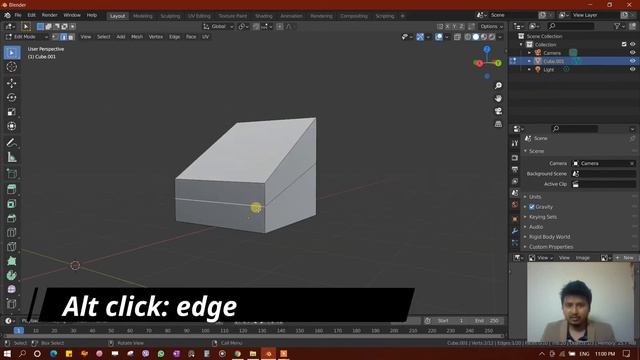Click the viewport zoom magnifier icon
The width and height of the screenshot is (640, 360).
pos(498,86)
